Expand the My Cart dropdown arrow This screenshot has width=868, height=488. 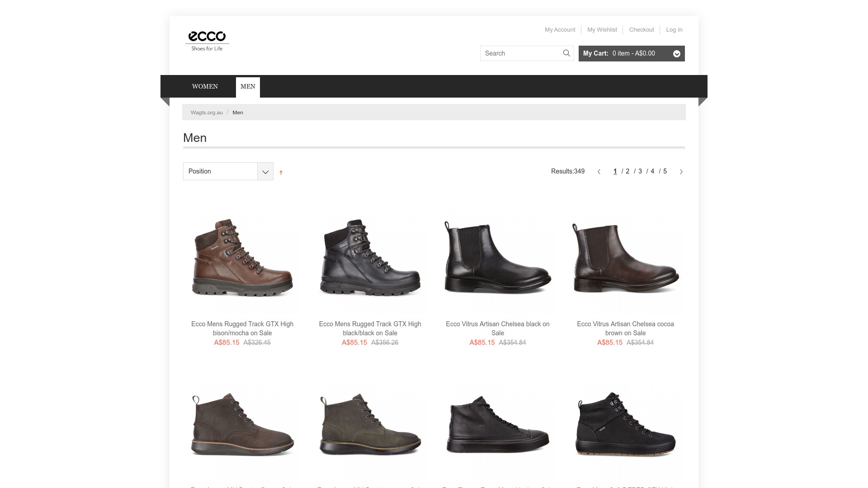tap(677, 54)
